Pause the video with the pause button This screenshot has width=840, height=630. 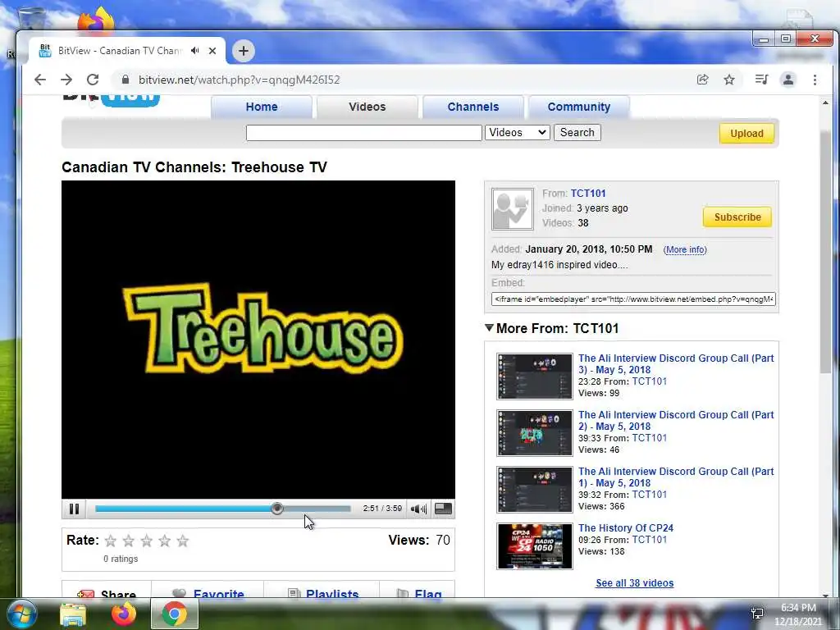coord(74,509)
